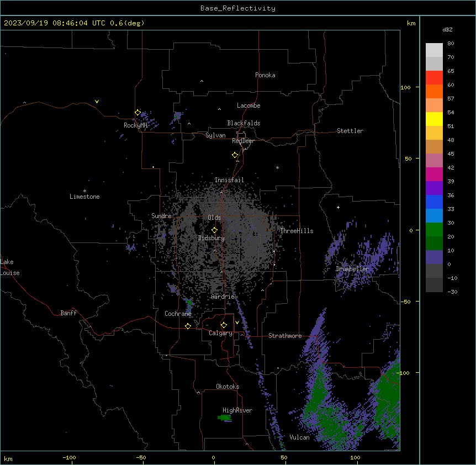Select the yellow diamond marker near Cochrane
The image size is (476, 465).
[188, 326]
